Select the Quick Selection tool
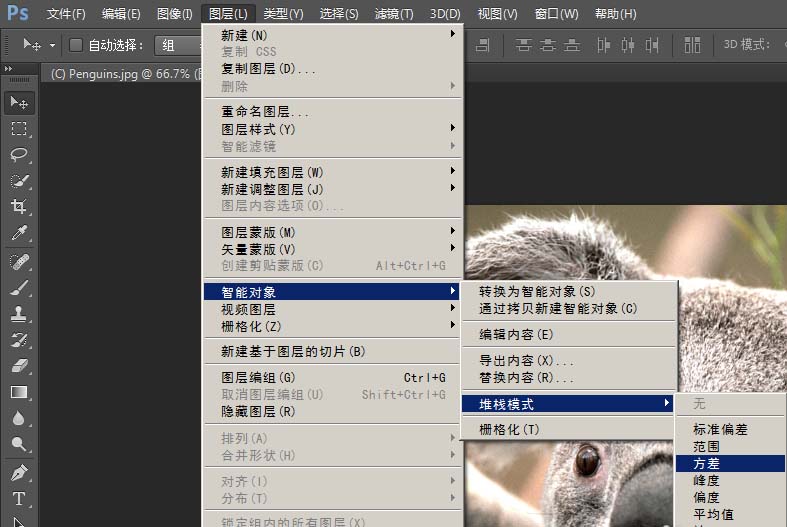Screen dimensions: 787x527 19,181
